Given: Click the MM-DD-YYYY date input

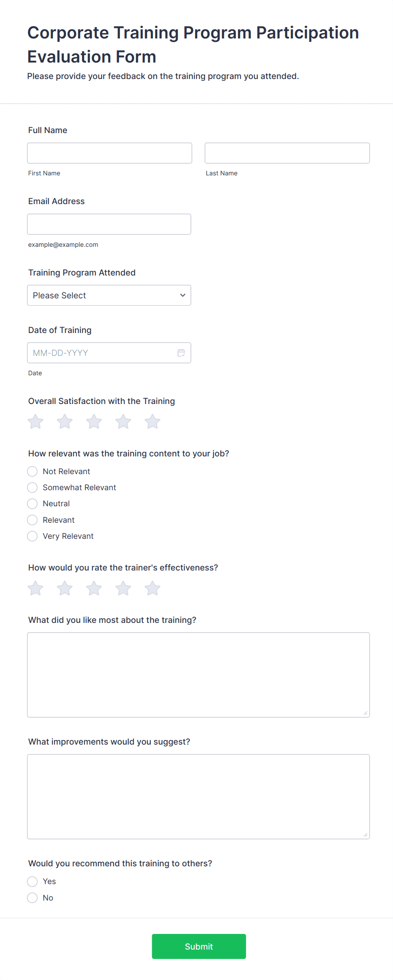Looking at the screenshot, I should coord(101,353).
